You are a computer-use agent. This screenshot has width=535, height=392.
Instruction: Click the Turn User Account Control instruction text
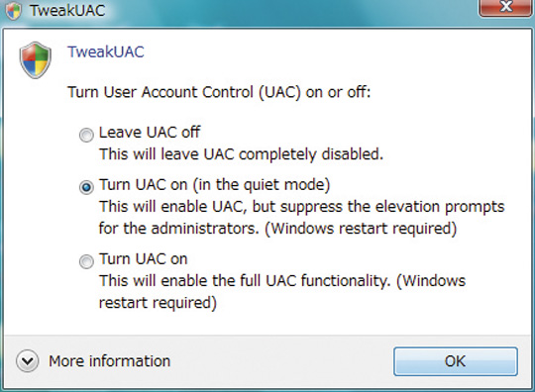click(x=219, y=92)
